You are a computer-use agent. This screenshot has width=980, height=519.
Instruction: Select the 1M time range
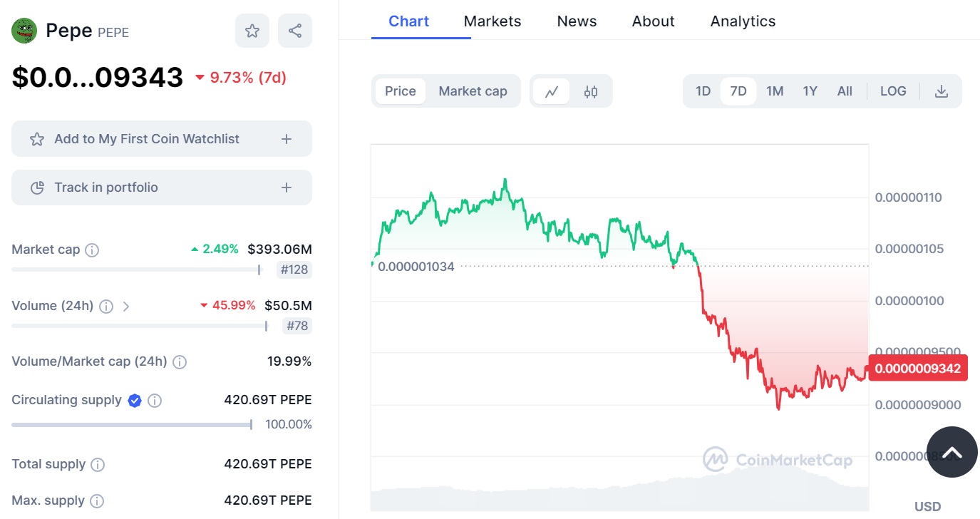pyautogui.click(x=775, y=91)
